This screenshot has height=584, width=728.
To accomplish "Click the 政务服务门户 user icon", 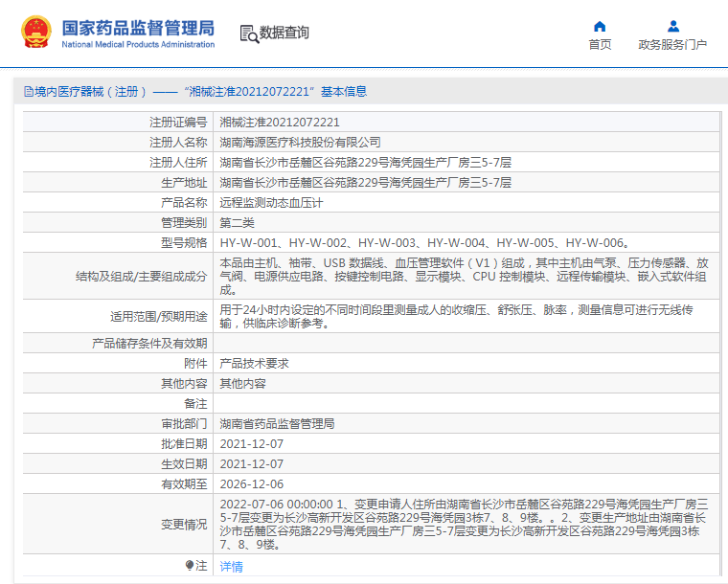I will (x=673, y=26).
